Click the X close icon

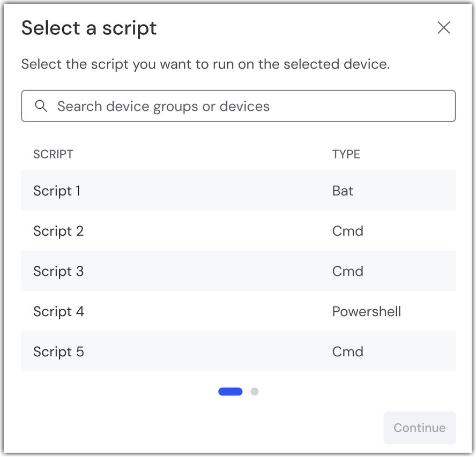coord(444,28)
